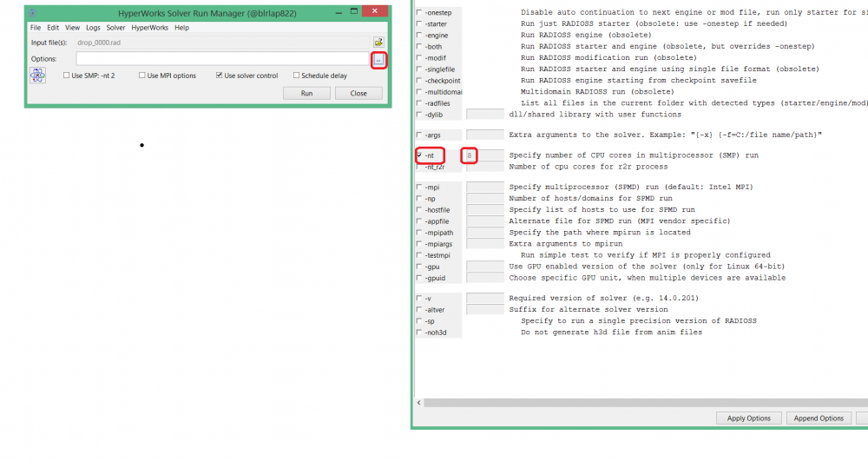Click the options selector ellipsis button
This screenshot has width=868, height=461.
pos(378,59)
